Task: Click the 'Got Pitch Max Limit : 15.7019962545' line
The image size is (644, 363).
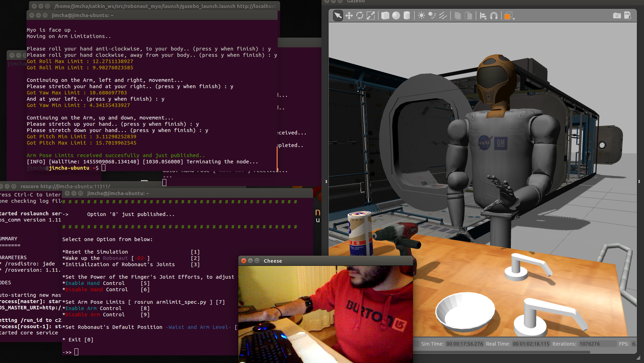Action: click(81, 143)
